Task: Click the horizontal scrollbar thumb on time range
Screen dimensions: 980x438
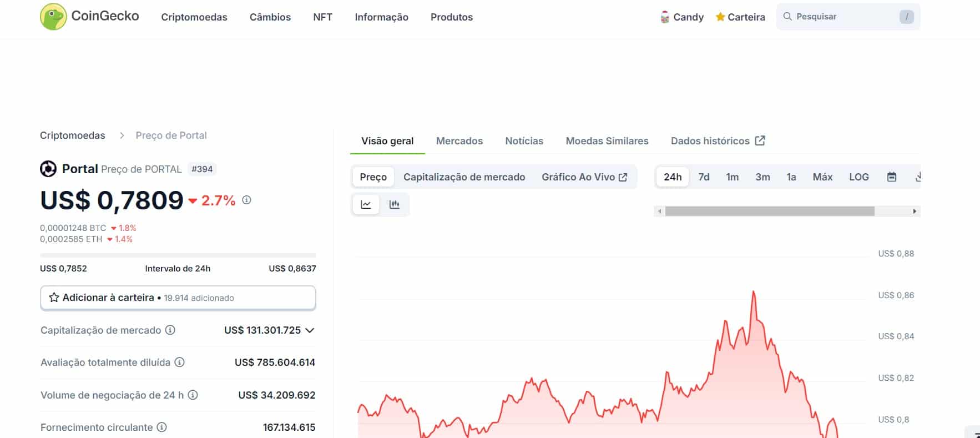Action: pyautogui.click(x=770, y=211)
